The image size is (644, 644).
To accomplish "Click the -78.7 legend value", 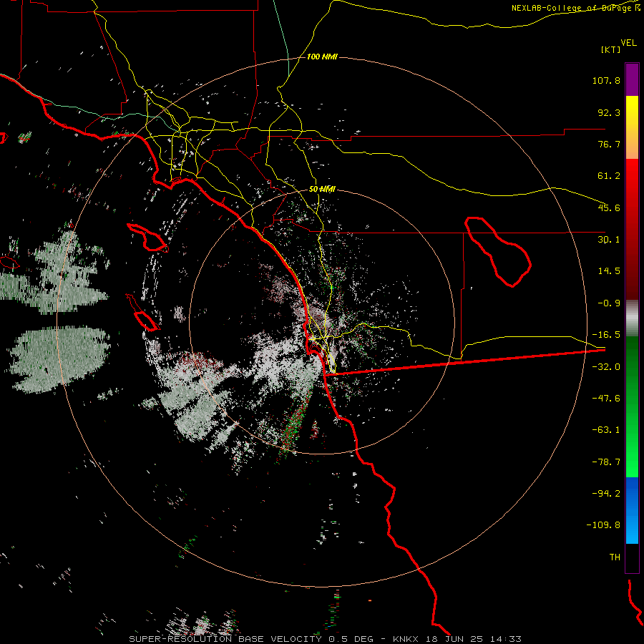I will pos(606,462).
